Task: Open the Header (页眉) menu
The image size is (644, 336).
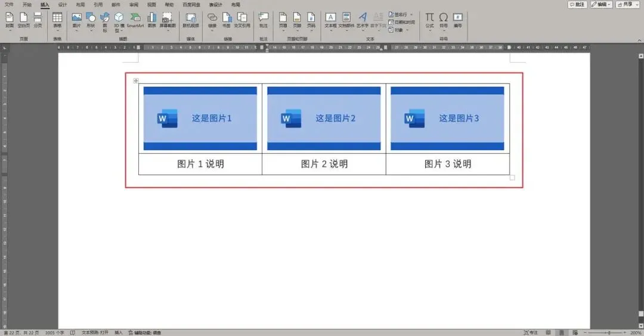Action: click(283, 20)
